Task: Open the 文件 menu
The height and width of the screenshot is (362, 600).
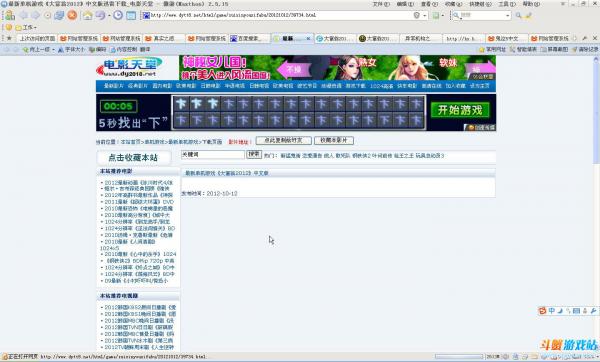Action: tap(381, 4)
